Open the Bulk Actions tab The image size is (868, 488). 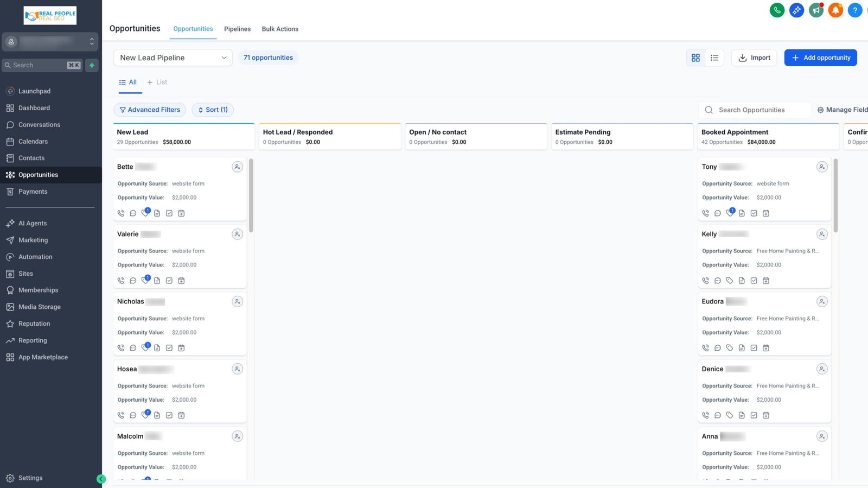[x=280, y=29]
